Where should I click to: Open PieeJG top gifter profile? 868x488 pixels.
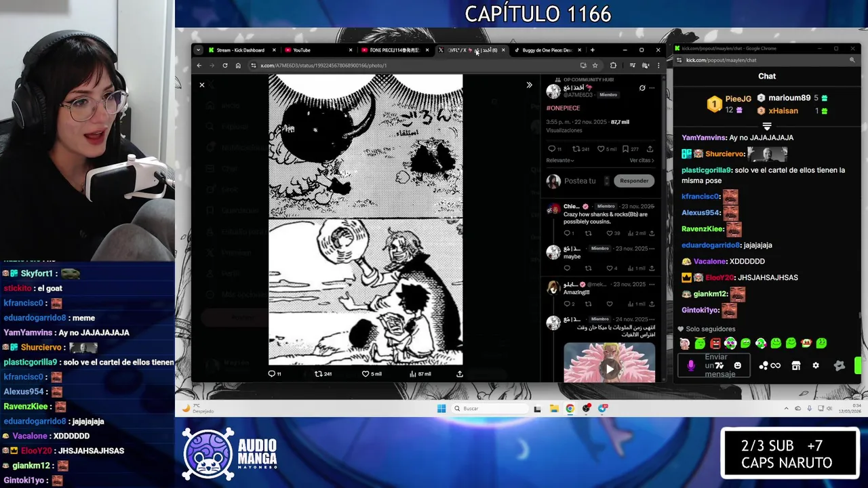(728, 103)
